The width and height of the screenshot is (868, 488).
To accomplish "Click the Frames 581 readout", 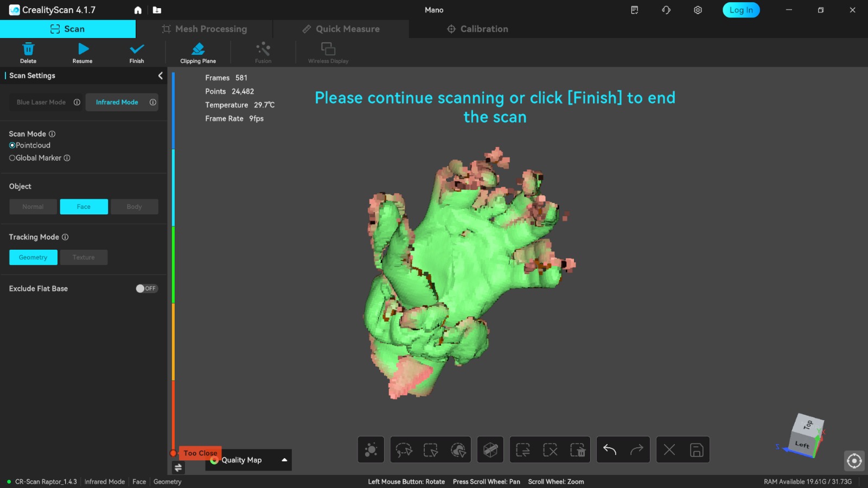I will 226,78.
